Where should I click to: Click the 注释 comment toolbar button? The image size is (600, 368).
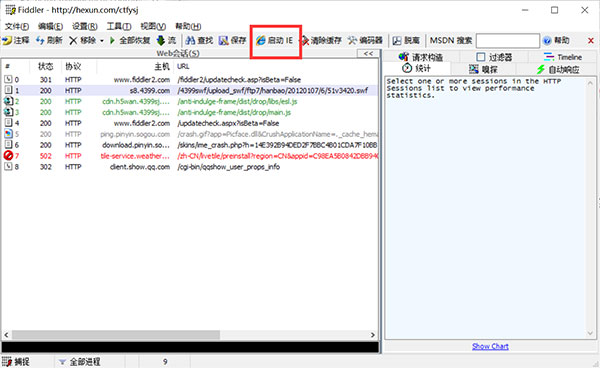pos(16,40)
